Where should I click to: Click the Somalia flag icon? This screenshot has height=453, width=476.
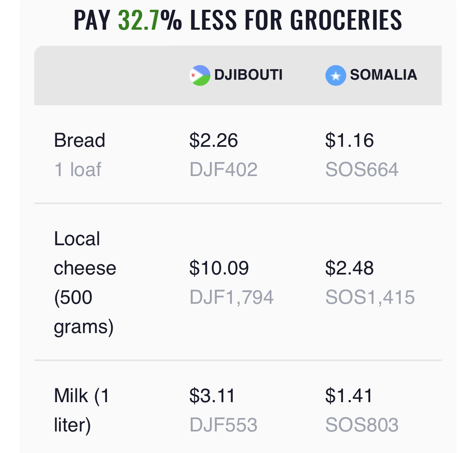pos(336,75)
